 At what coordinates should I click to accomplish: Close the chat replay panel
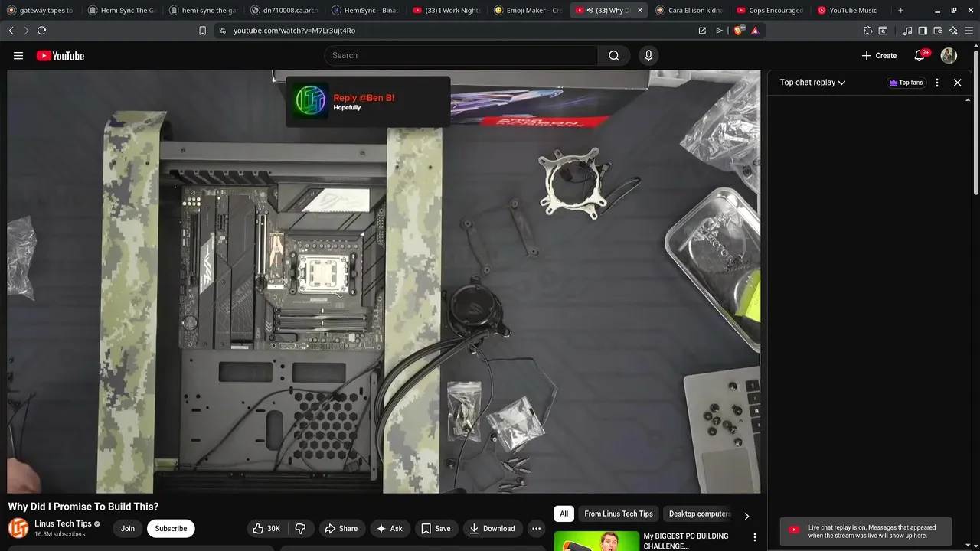coord(957,83)
